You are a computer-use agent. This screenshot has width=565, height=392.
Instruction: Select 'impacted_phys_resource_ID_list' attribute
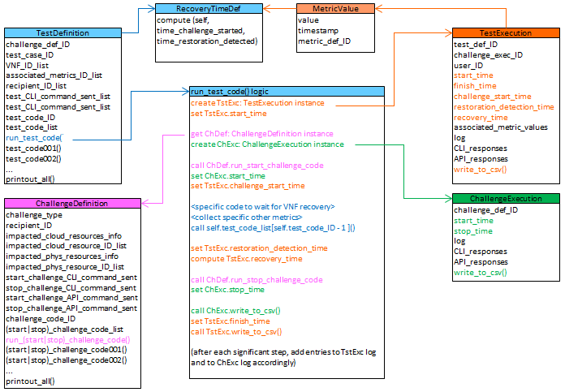(65, 267)
